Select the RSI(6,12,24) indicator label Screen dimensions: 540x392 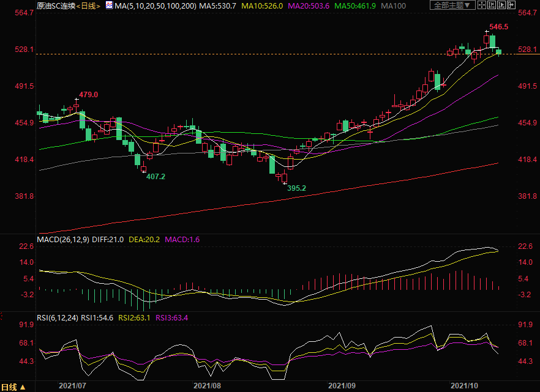tap(58, 318)
